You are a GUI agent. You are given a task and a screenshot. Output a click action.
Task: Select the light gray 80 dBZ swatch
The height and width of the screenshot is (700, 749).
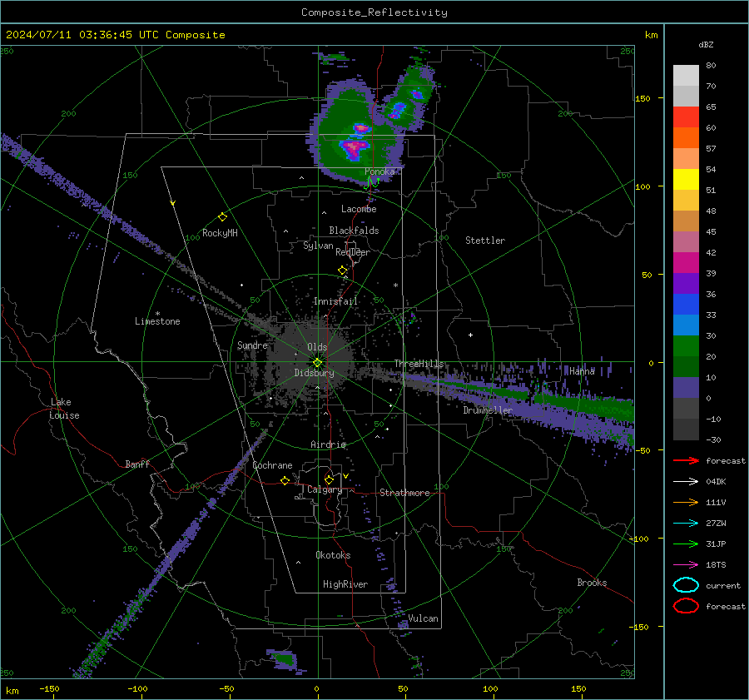(686, 75)
